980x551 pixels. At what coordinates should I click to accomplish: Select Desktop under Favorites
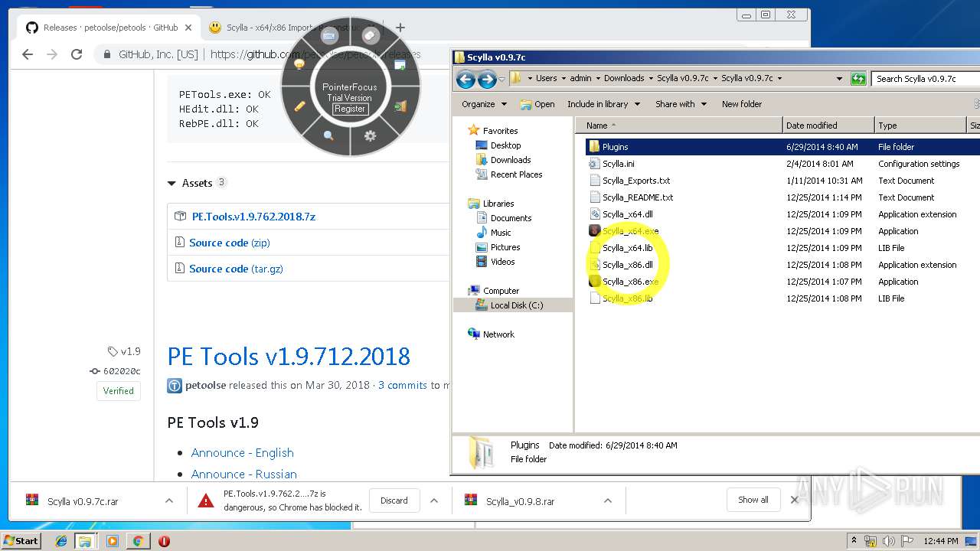[505, 145]
